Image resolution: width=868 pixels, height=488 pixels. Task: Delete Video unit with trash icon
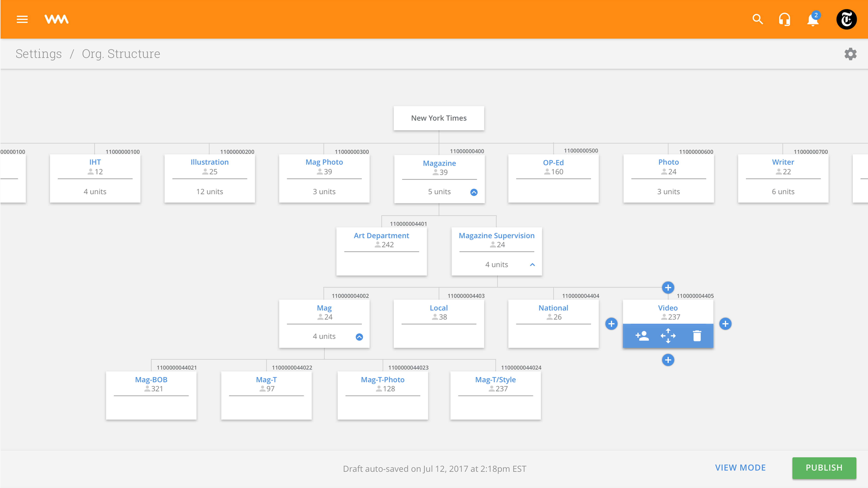(697, 336)
